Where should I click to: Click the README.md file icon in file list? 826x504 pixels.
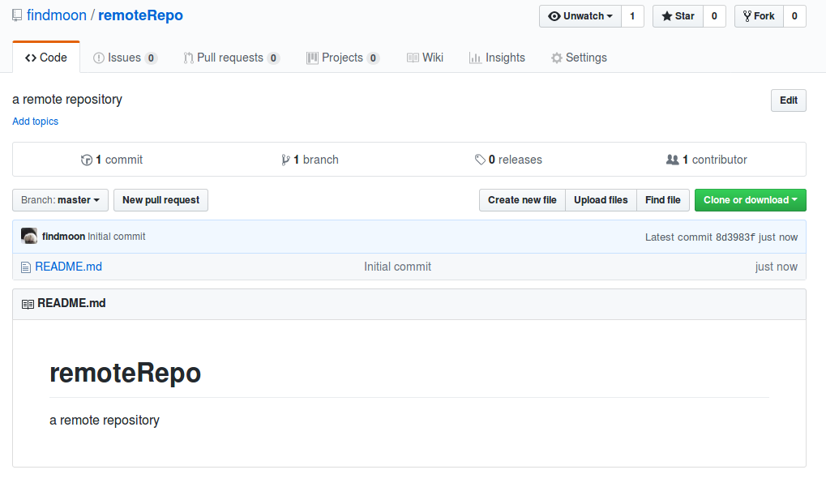tap(25, 267)
